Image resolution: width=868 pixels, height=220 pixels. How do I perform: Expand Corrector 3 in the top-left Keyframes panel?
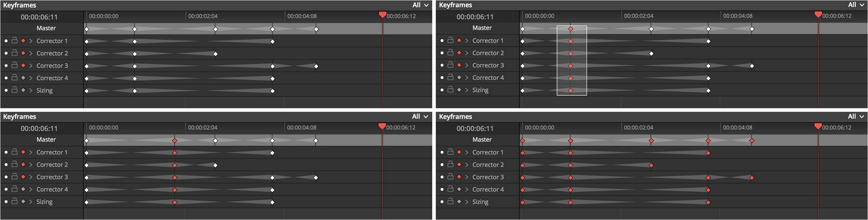click(31, 66)
